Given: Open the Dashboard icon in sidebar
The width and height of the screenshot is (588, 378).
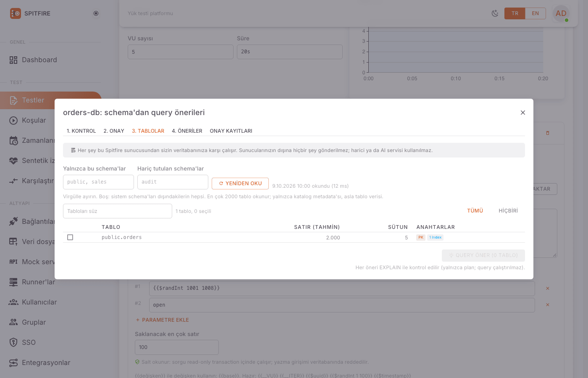Looking at the screenshot, I should 13,60.
